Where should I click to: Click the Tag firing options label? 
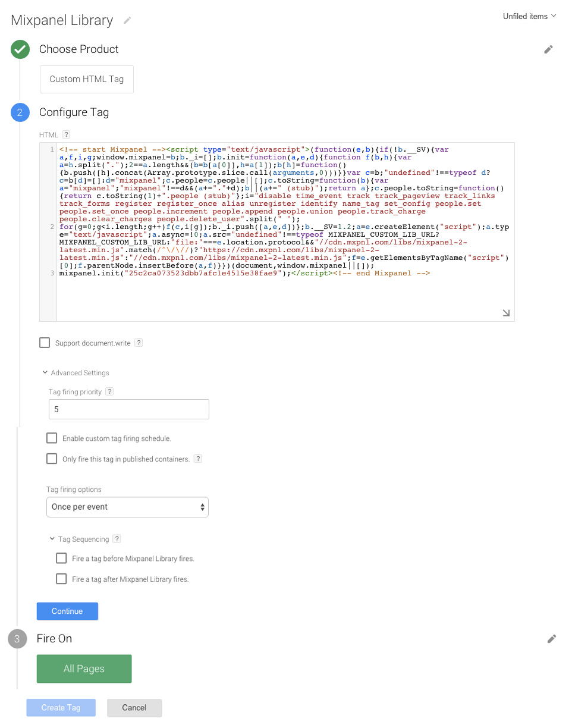(74, 489)
